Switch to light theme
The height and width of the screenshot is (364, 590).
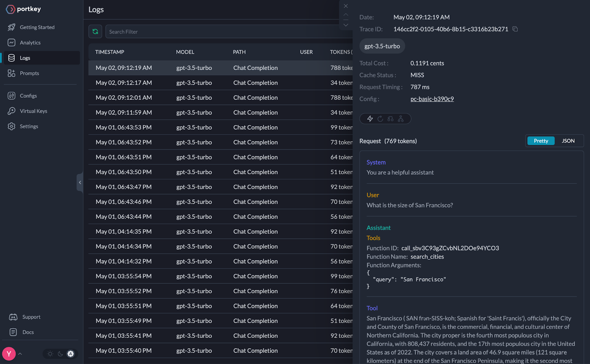50,354
